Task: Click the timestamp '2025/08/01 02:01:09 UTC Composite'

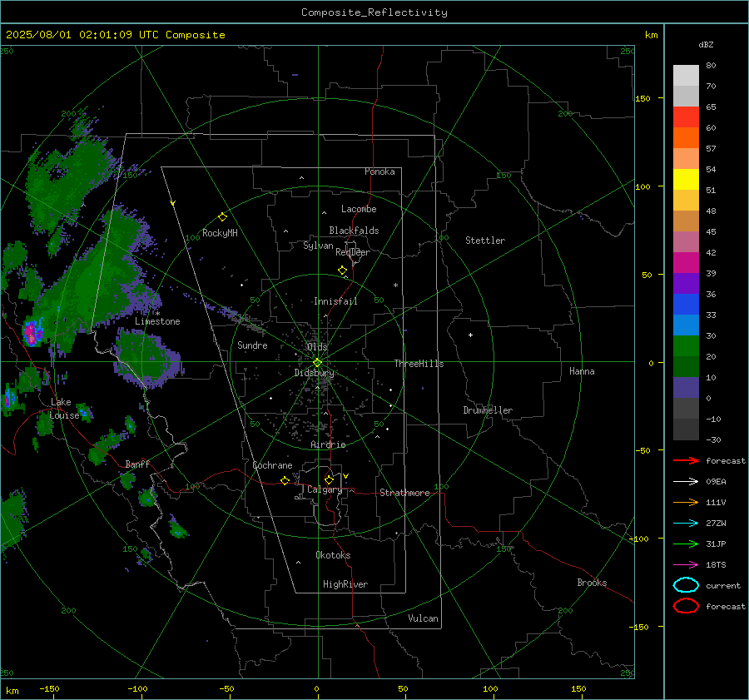Action: [x=115, y=35]
